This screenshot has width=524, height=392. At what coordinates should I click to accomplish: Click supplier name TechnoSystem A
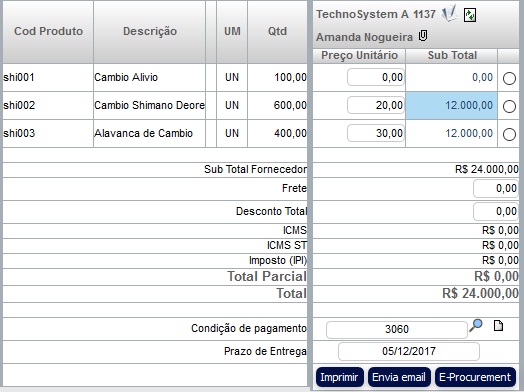[362, 14]
